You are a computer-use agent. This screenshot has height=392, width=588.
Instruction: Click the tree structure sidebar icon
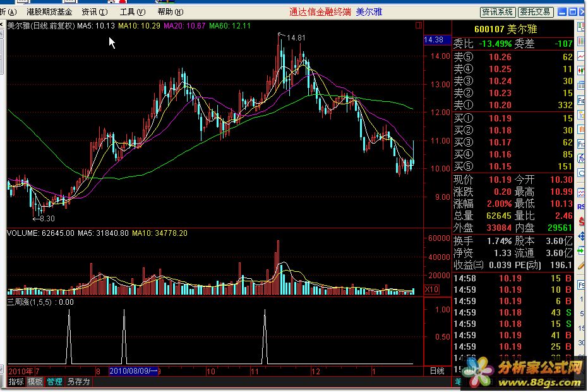(x=581, y=115)
